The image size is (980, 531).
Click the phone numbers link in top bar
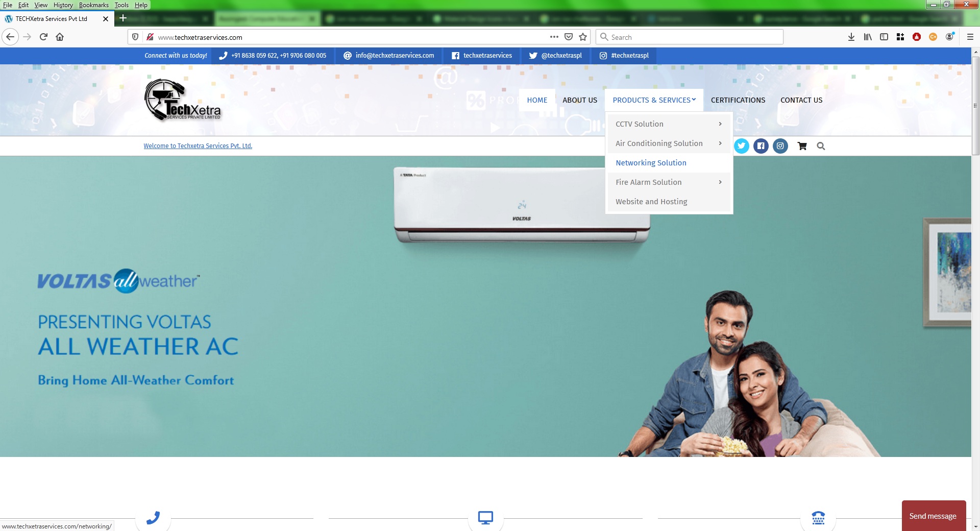point(273,56)
